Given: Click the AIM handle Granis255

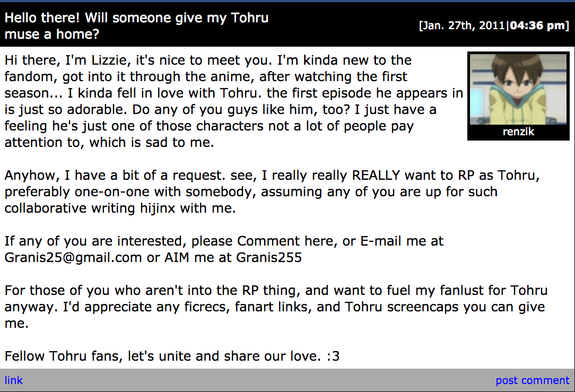Looking at the screenshot, I should [x=269, y=257].
